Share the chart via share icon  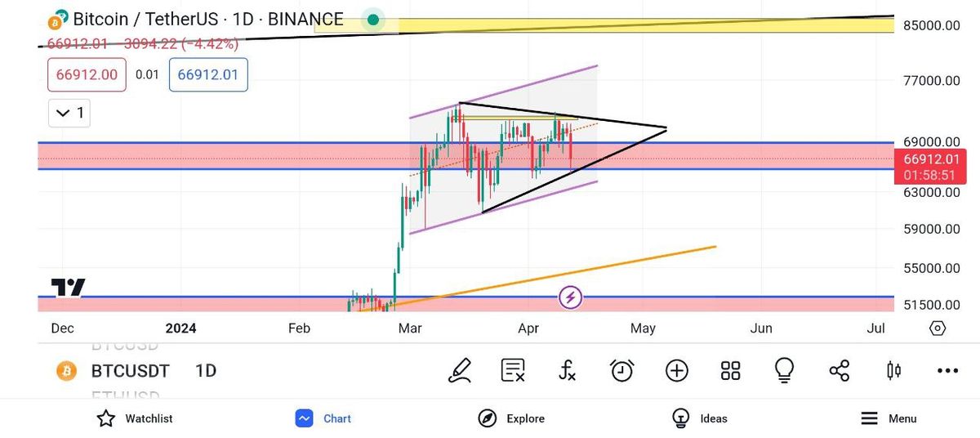pos(839,370)
